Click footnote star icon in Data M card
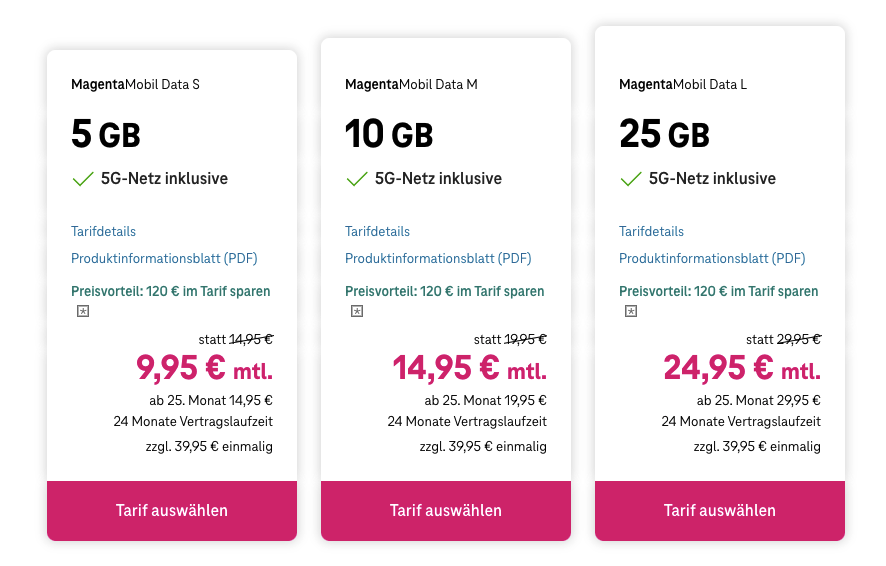886x566 pixels. click(x=357, y=312)
